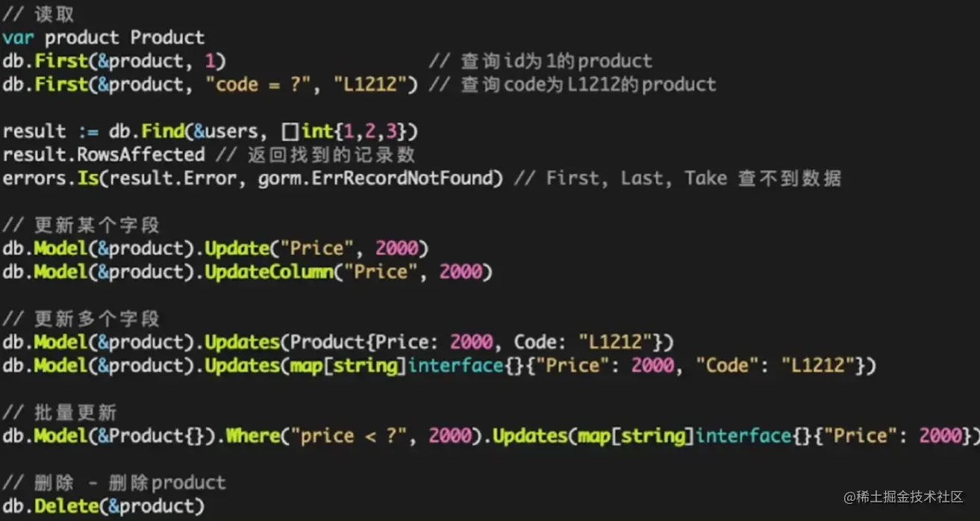The image size is (980, 521).
Task: Click the Update method with "Price" argument
Action: coord(237,249)
